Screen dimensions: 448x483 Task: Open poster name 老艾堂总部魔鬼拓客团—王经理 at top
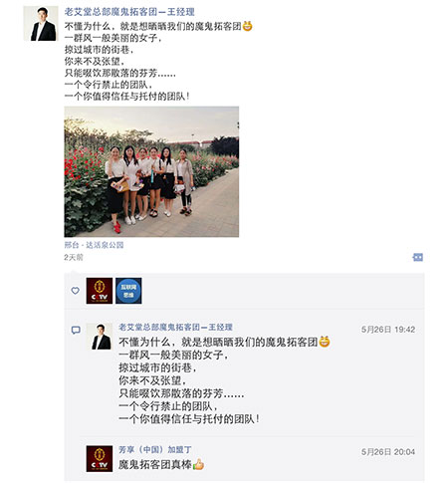(x=129, y=12)
